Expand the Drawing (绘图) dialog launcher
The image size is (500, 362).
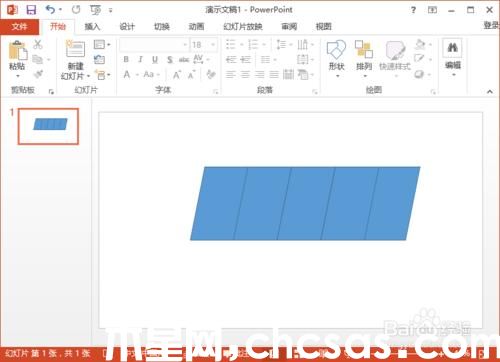point(433,92)
